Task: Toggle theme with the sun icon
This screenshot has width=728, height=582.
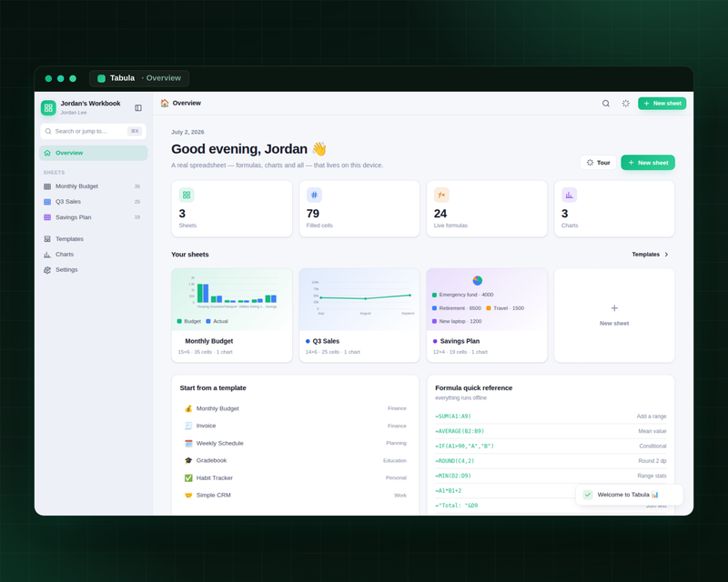Action: tap(626, 104)
